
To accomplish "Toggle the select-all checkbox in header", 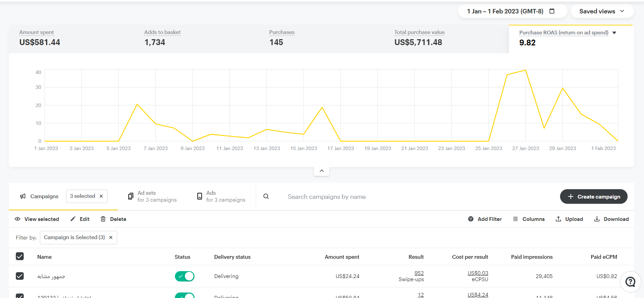I will coord(20,256).
